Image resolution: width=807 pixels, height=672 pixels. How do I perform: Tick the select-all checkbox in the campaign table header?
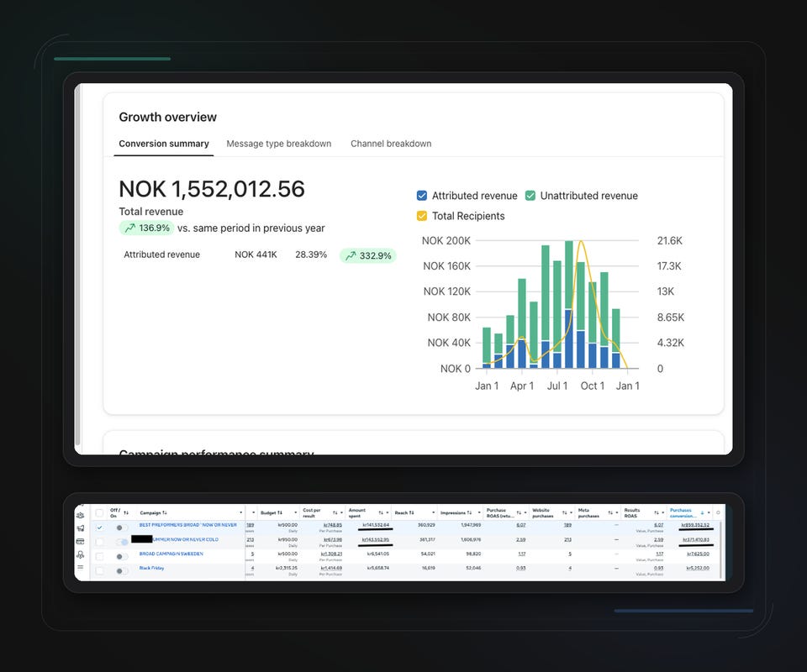(99, 512)
